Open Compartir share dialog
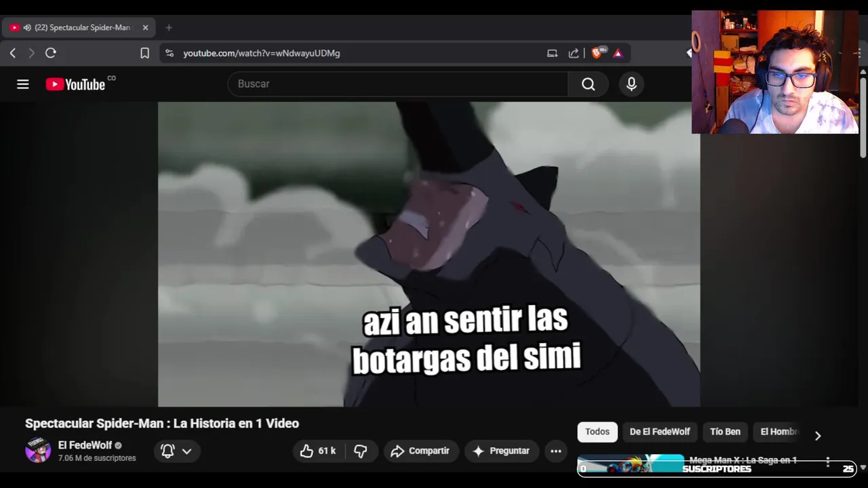 click(420, 451)
